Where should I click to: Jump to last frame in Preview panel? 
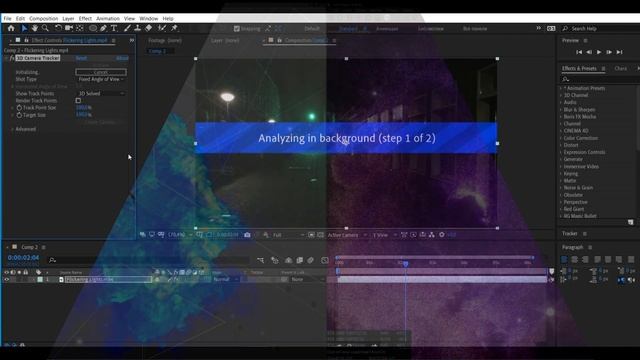(620, 52)
